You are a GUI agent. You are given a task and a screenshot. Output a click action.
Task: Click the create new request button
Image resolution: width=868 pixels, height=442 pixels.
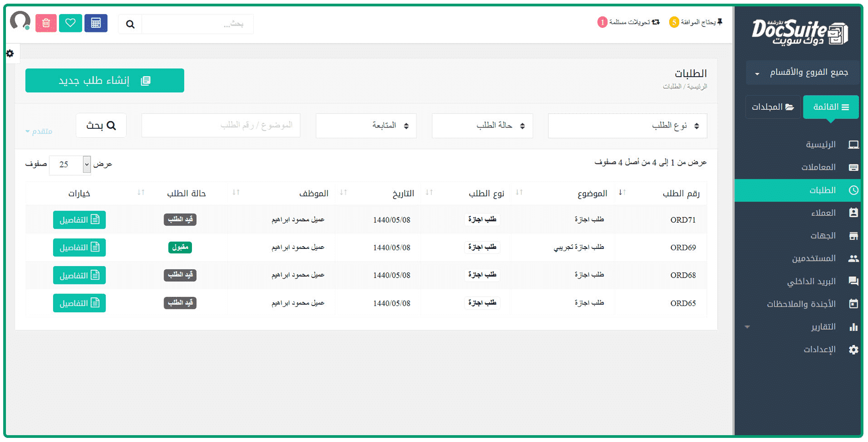[105, 81]
